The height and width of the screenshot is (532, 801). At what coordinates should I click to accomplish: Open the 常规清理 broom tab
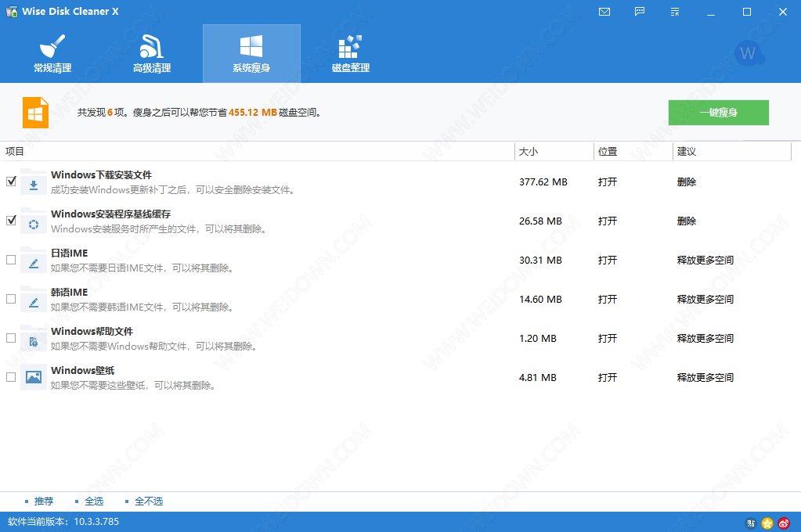pos(52,54)
